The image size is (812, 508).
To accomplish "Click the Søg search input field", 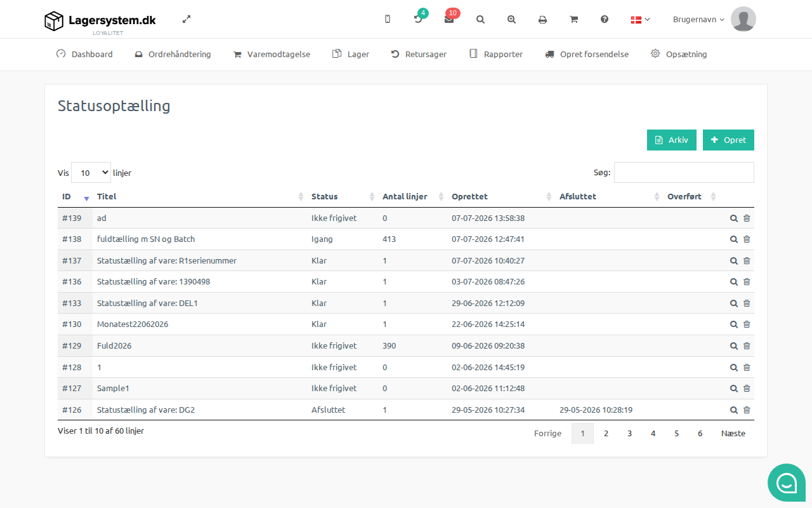I will click(x=684, y=173).
